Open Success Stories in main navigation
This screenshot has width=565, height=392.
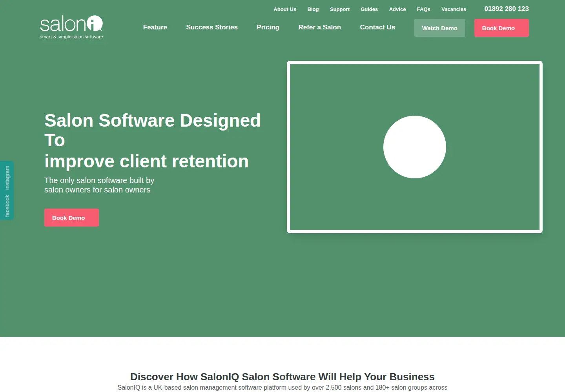pos(212,27)
